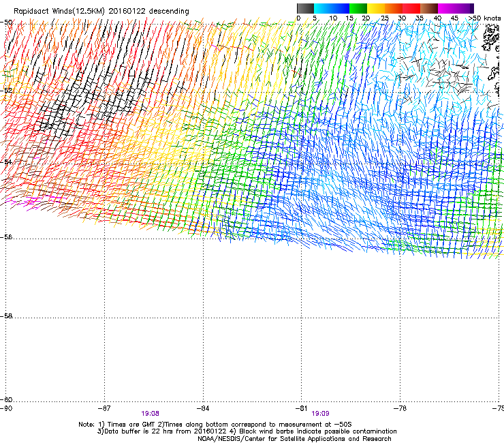Click the purple '19:08' time stamp
This screenshot has width=504, height=443.
pos(150,414)
